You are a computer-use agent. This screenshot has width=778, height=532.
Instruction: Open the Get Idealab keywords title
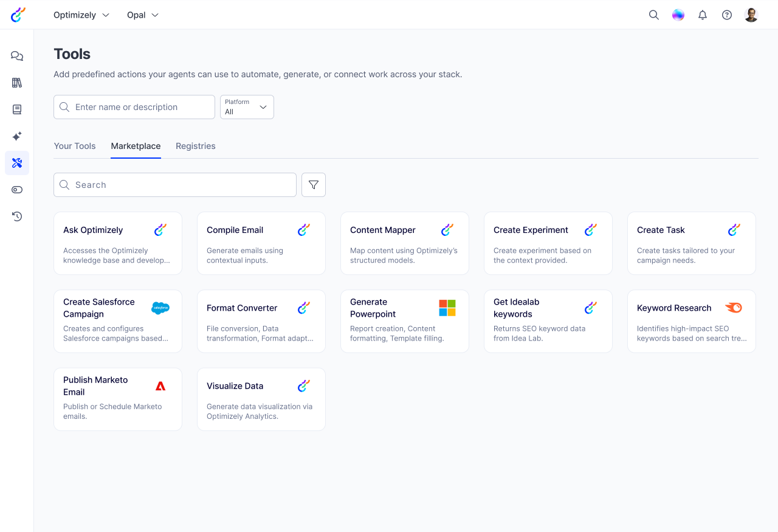[517, 308]
